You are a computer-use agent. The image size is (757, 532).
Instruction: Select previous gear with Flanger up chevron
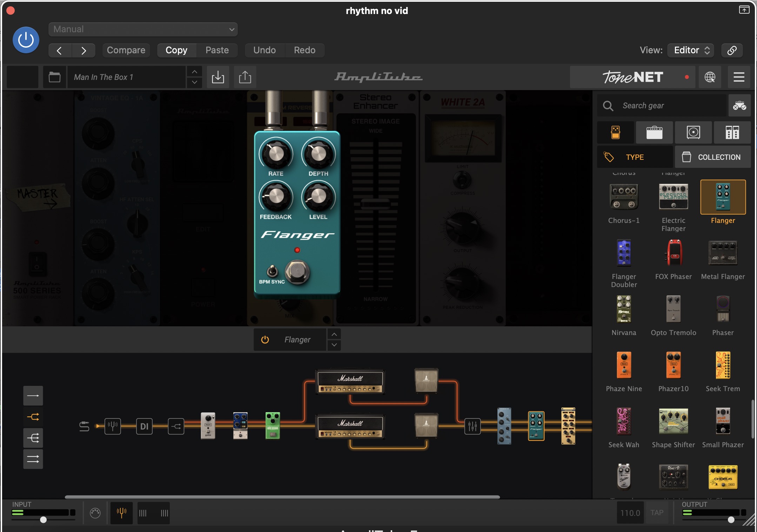[x=334, y=334]
